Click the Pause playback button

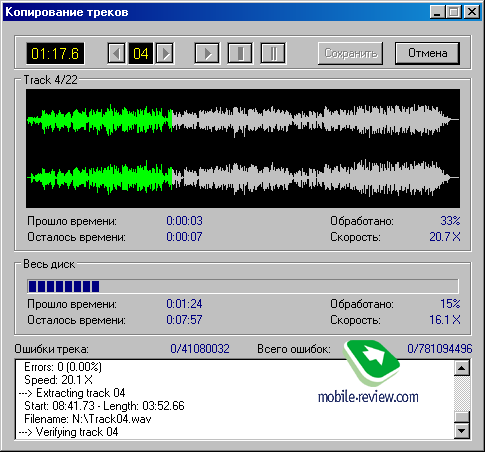coord(273,53)
